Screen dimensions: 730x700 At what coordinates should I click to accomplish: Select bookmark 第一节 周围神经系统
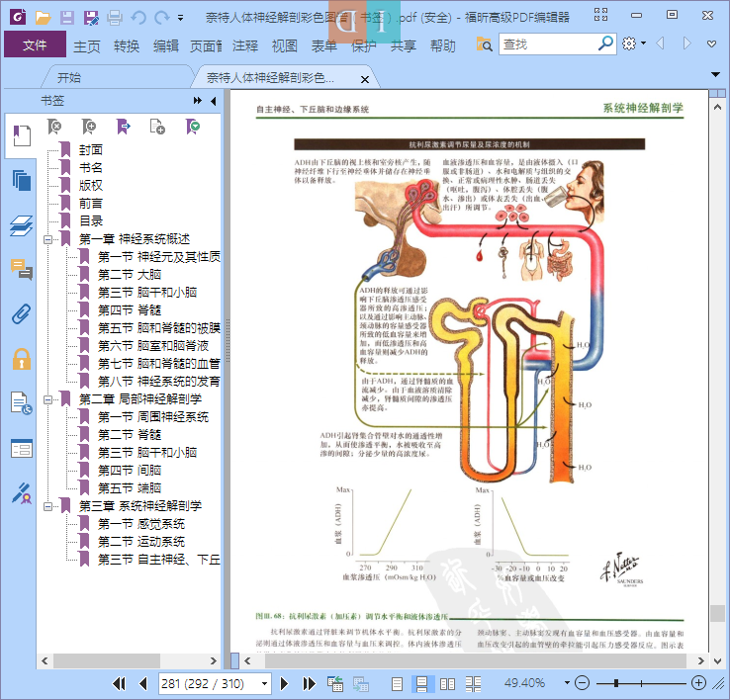[x=153, y=417]
